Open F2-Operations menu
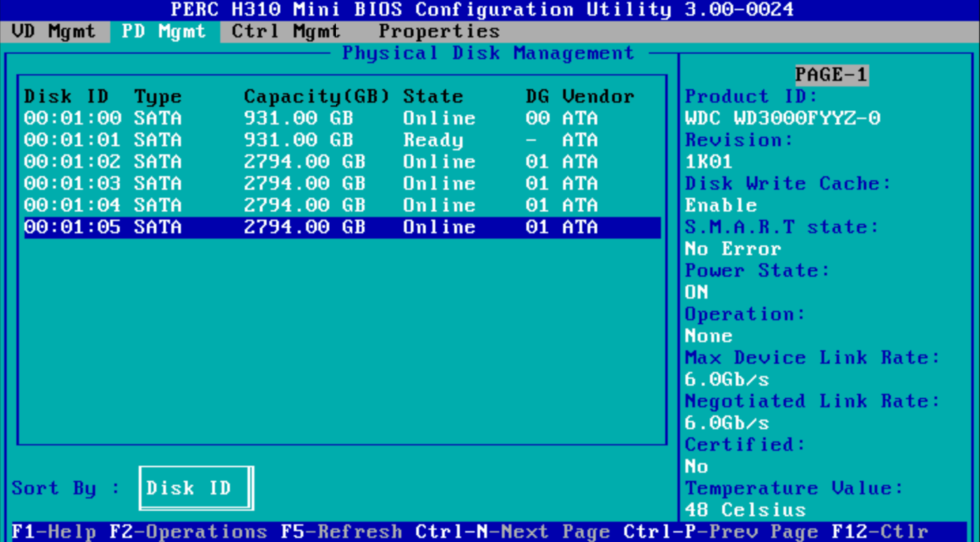Screen dimensions: 980x542 [x=188, y=532]
